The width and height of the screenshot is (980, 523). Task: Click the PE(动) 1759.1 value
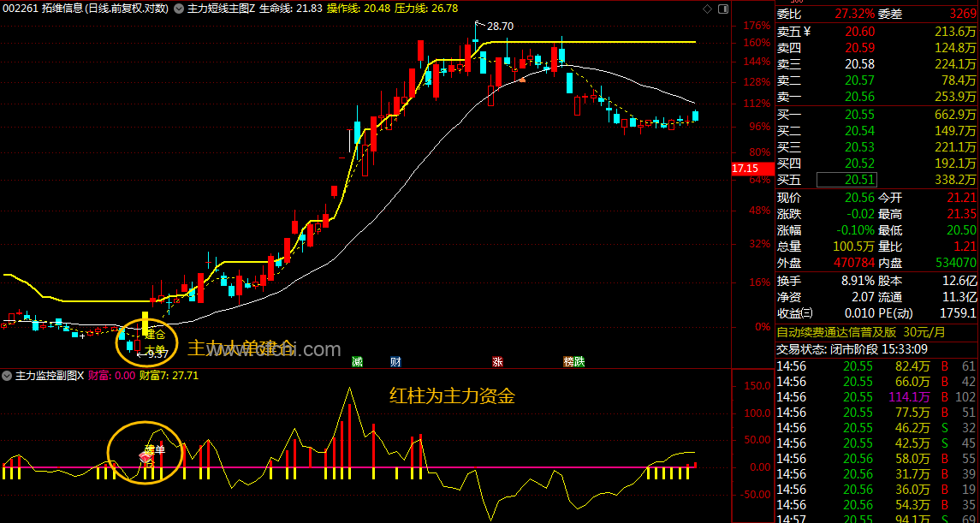click(x=960, y=312)
